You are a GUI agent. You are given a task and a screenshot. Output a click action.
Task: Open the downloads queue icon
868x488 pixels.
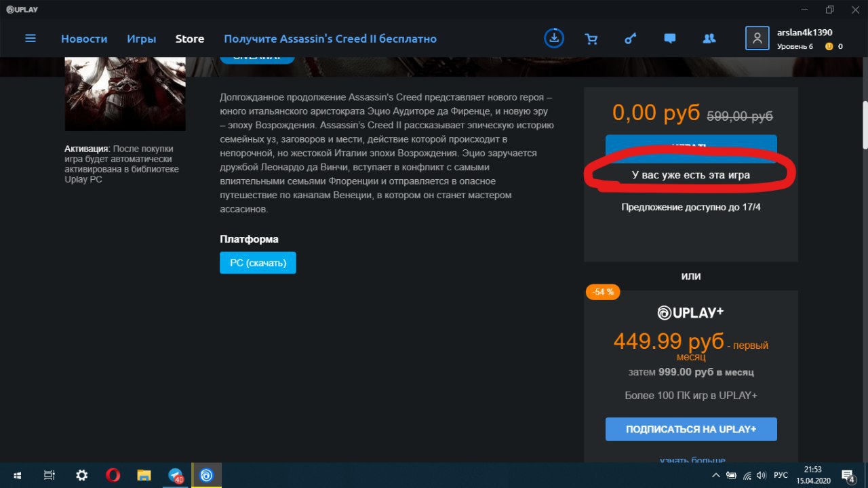coord(554,38)
